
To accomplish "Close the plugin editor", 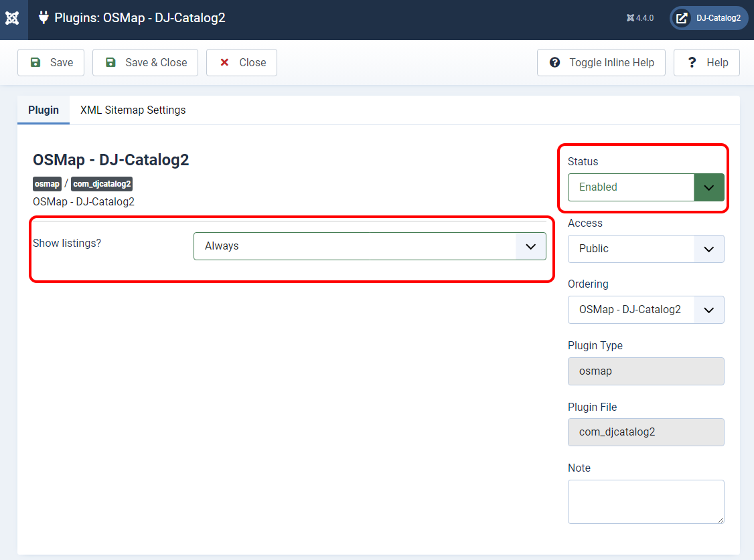I will point(242,62).
